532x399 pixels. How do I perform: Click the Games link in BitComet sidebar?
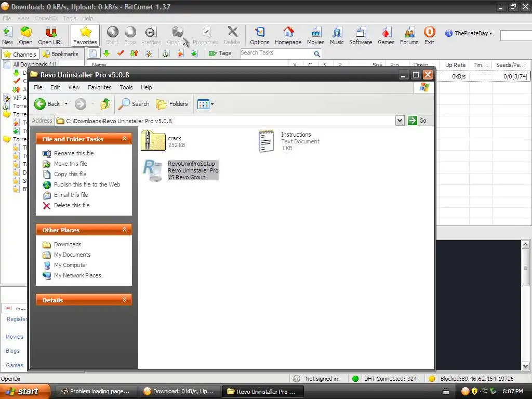14,365
